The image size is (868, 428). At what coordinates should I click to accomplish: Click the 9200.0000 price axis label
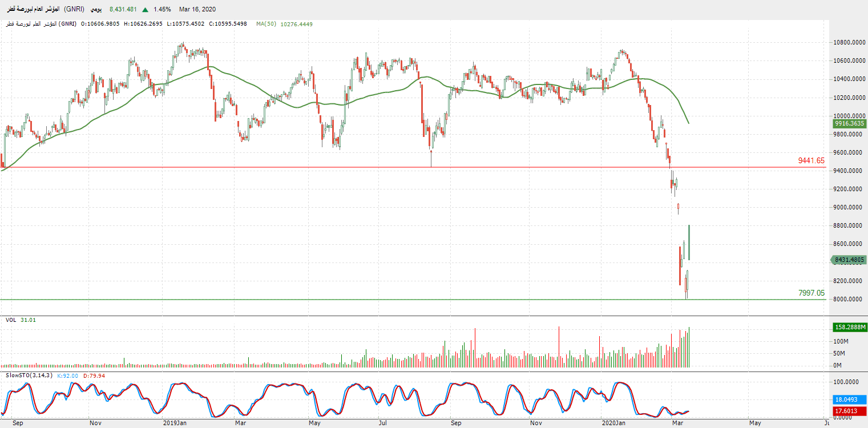(849, 189)
